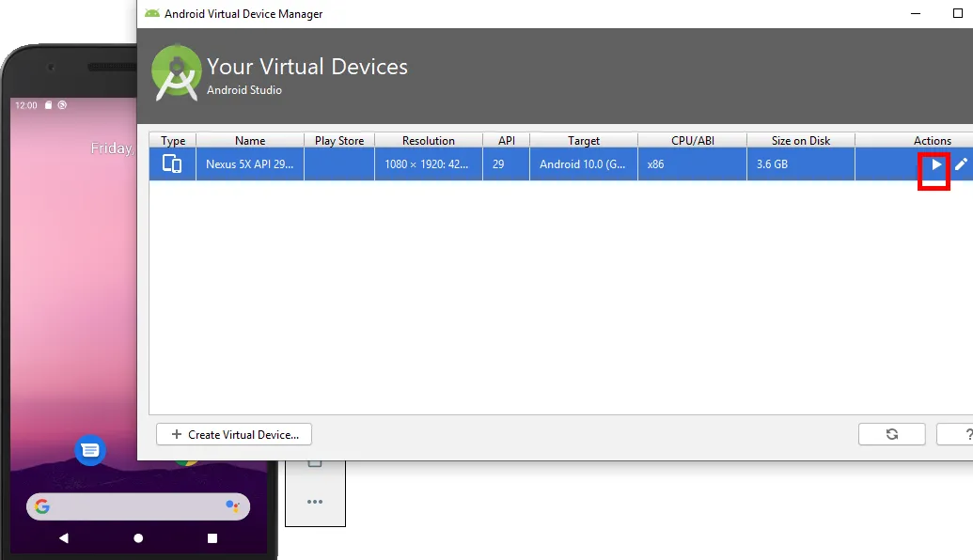This screenshot has width=973, height=560.
Task: Tap the Google search bar on emulator
Action: click(138, 506)
